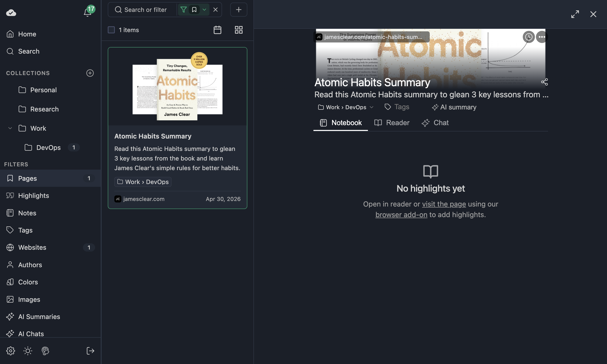Click the cloud sync logo
The width and height of the screenshot is (607, 364).
pos(11,13)
